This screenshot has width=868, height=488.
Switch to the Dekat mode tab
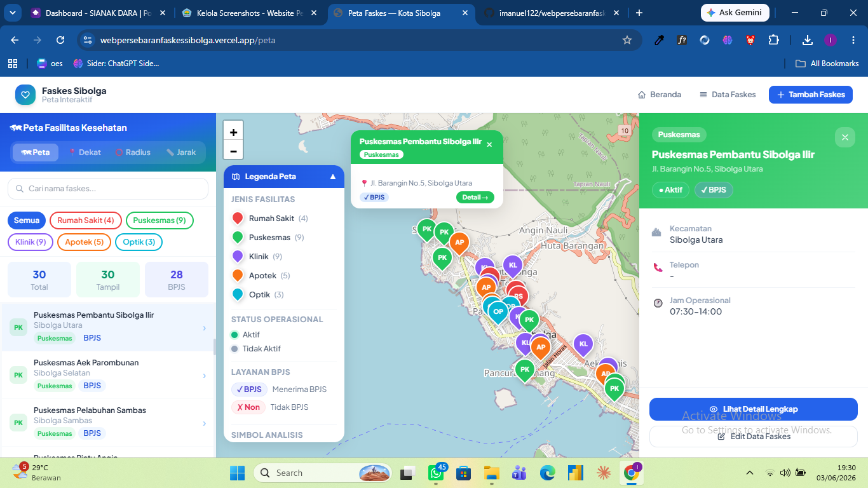point(85,152)
